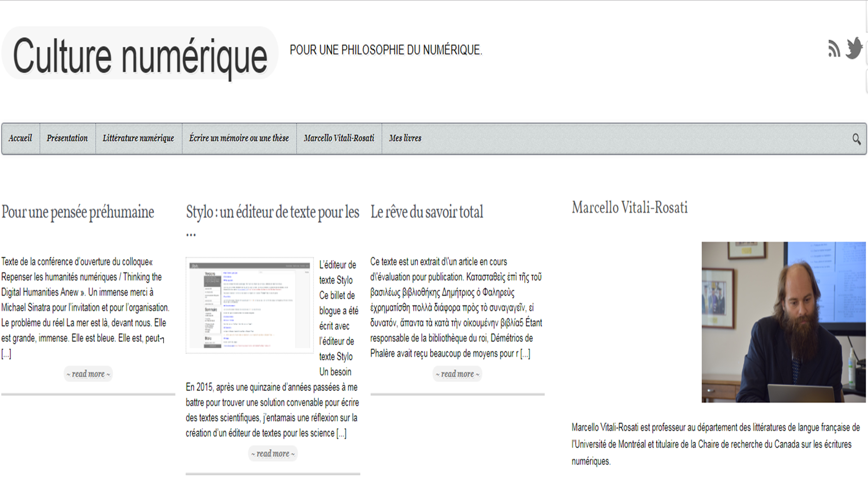The height and width of the screenshot is (483, 868).
Task: Open the article Le rêve du savoir total
Action: (427, 212)
